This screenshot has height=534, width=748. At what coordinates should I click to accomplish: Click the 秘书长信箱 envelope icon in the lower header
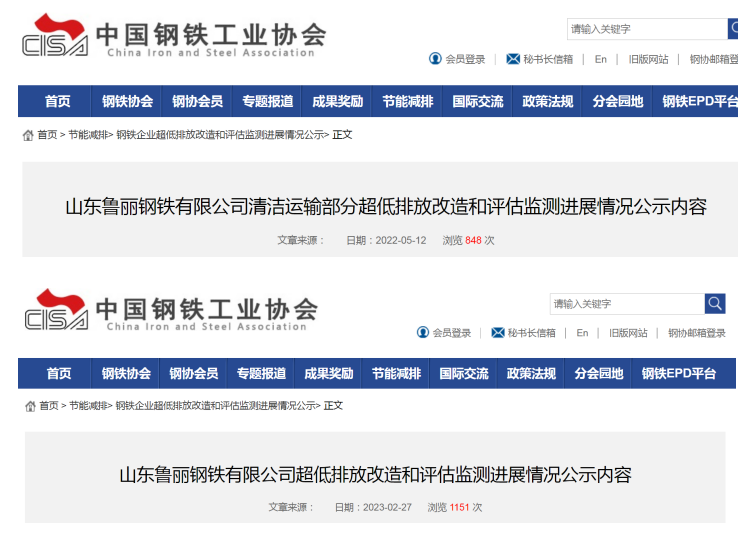click(497, 333)
